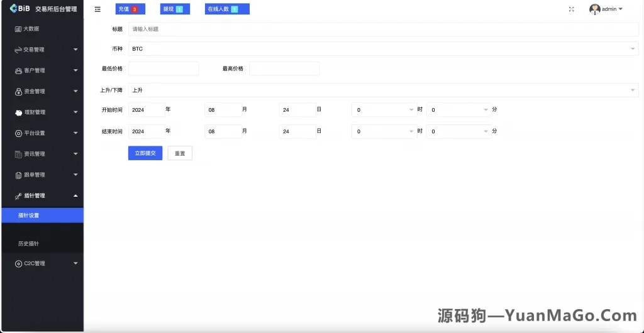Toggle the sidebar collapse hamburger icon

click(97, 9)
